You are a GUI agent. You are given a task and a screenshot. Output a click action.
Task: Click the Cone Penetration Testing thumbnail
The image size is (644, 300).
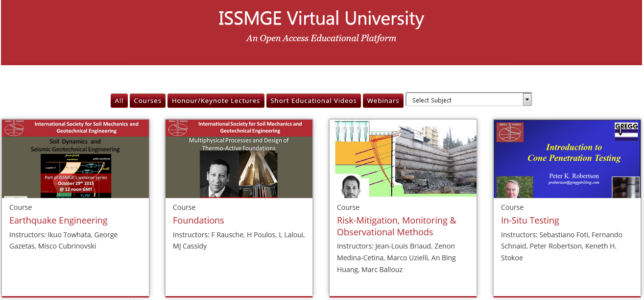click(567, 158)
